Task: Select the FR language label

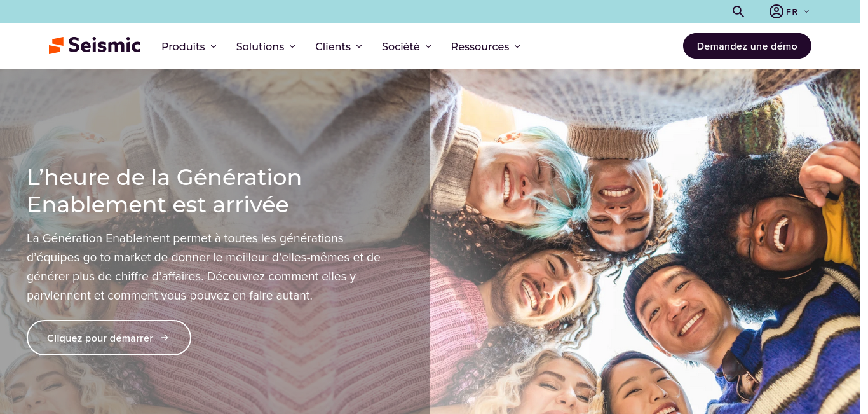Action: click(x=792, y=11)
